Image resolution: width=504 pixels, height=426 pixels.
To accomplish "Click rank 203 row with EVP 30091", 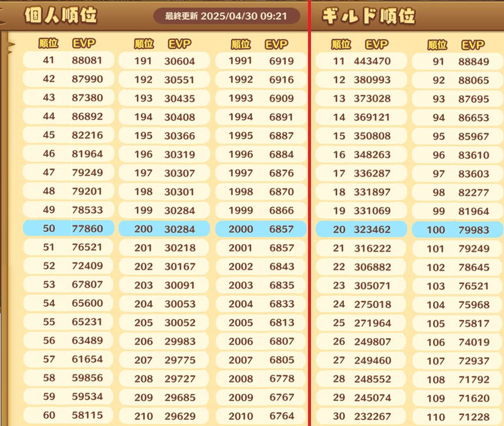I will pyautogui.click(x=164, y=285).
